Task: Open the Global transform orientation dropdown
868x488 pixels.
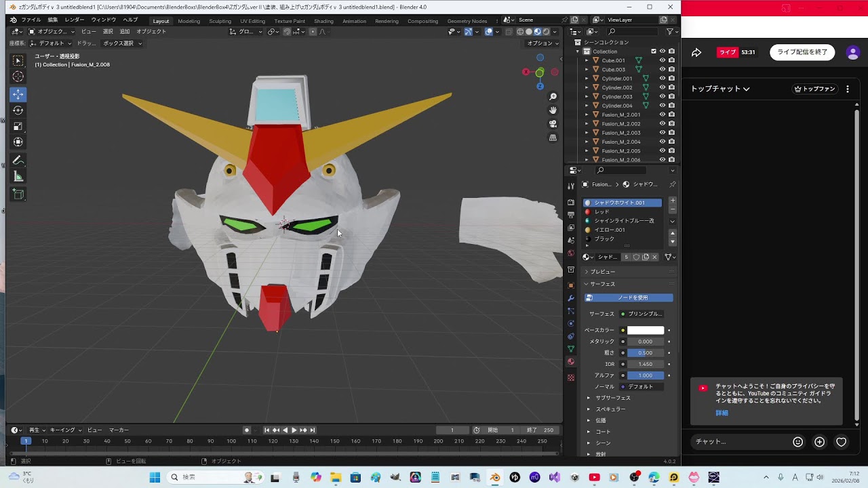Action: pos(246,32)
